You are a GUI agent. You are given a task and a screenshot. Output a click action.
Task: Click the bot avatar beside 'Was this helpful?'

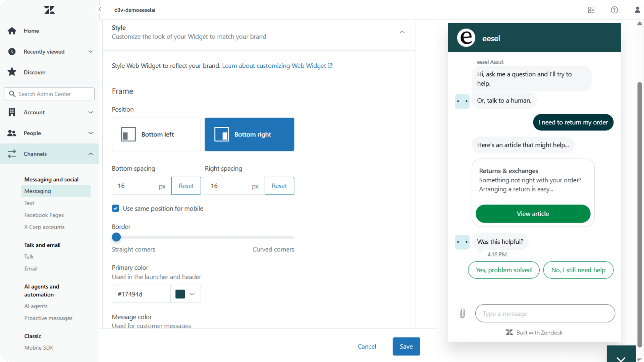point(462,242)
